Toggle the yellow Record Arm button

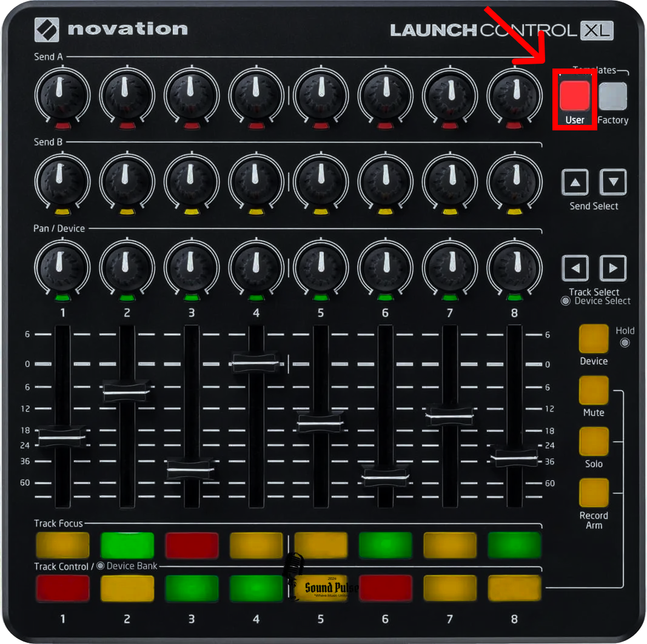coord(594,492)
